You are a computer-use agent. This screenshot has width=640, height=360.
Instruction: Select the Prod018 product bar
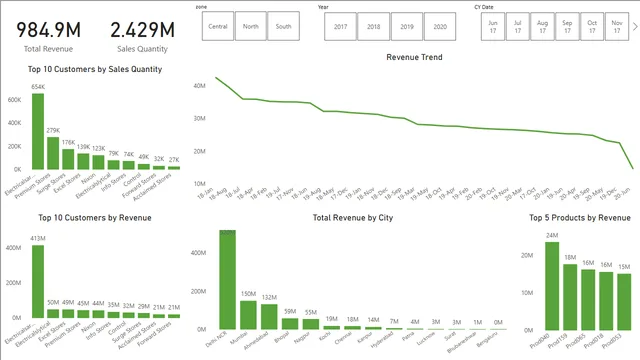pyautogui.click(x=606, y=301)
